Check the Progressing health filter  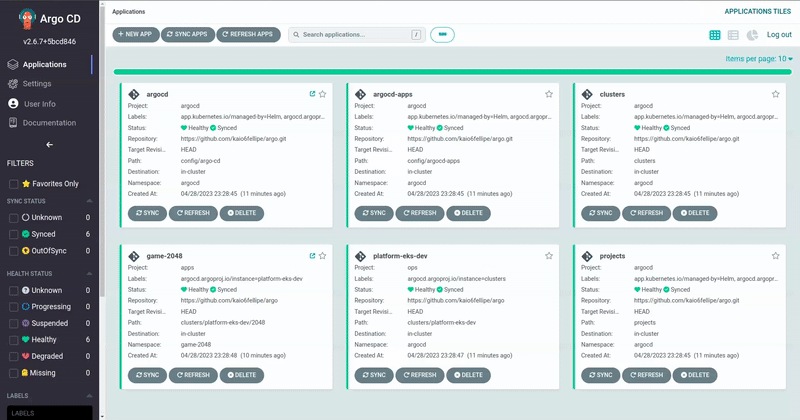point(14,307)
